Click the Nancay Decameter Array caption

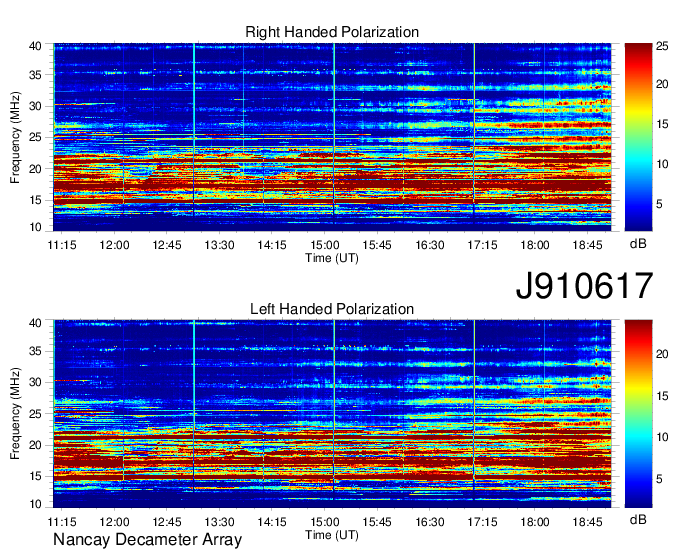(147, 539)
